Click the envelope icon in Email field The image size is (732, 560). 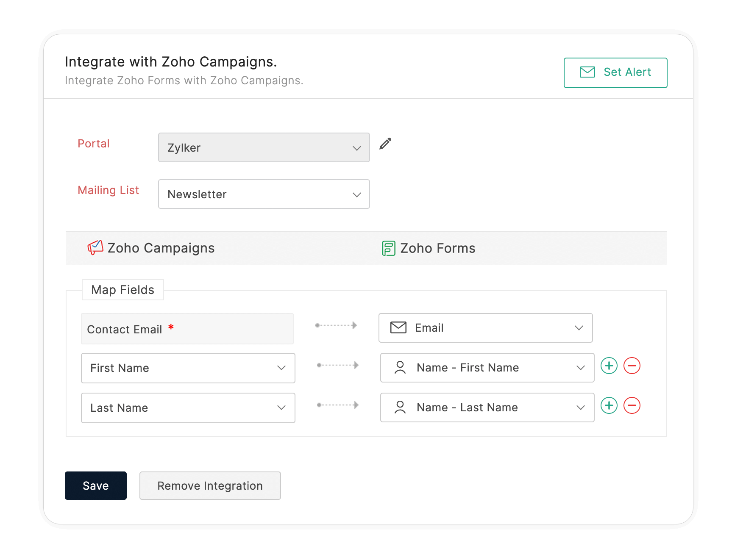tap(398, 327)
